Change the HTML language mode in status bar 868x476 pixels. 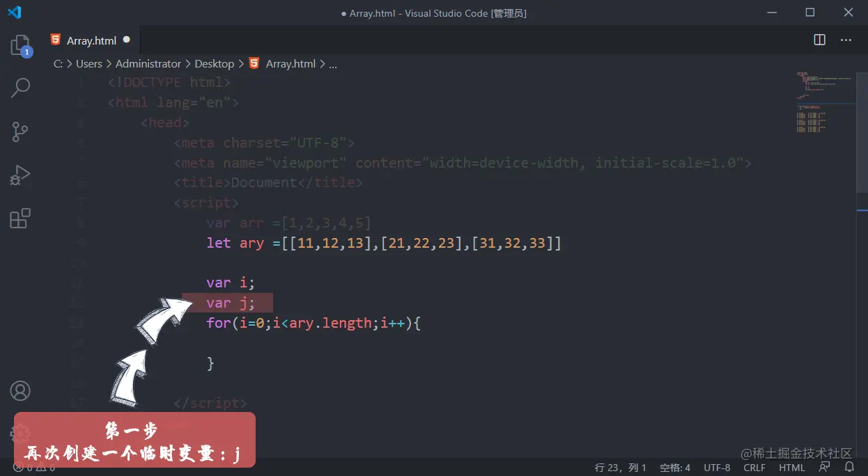point(791,467)
